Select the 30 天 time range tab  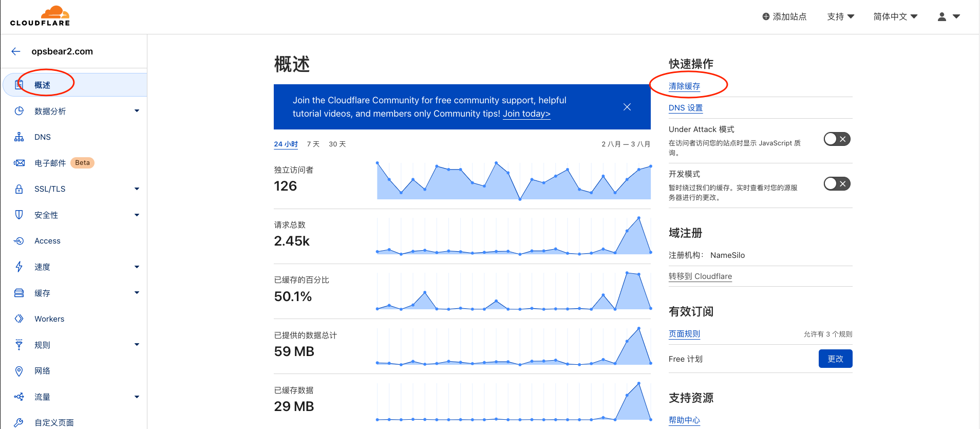[x=337, y=144]
